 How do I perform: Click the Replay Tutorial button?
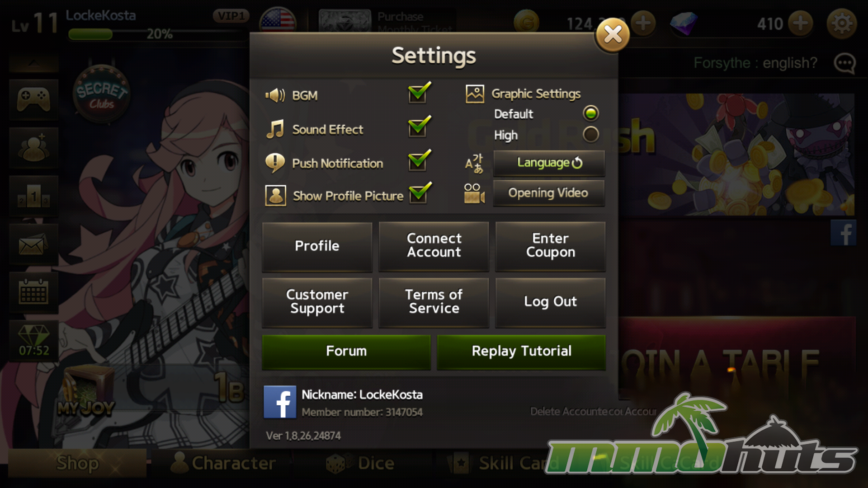pos(521,352)
